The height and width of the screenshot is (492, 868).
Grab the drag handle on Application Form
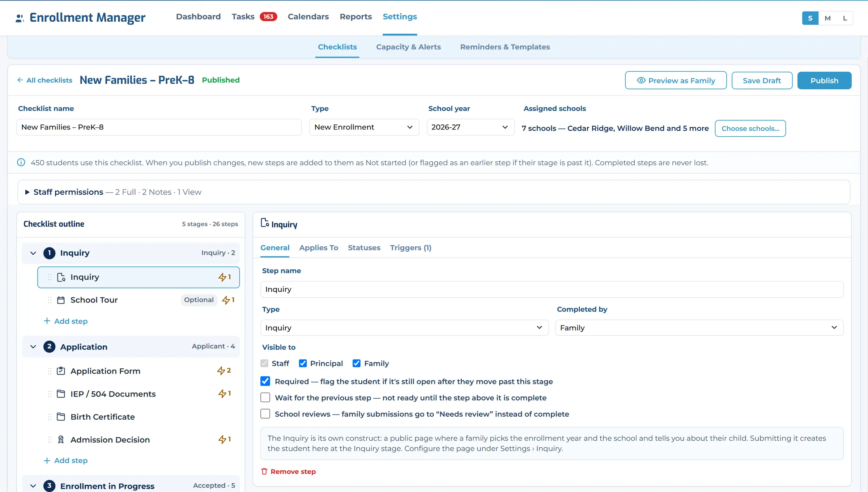pyautogui.click(x=50, y=371)
